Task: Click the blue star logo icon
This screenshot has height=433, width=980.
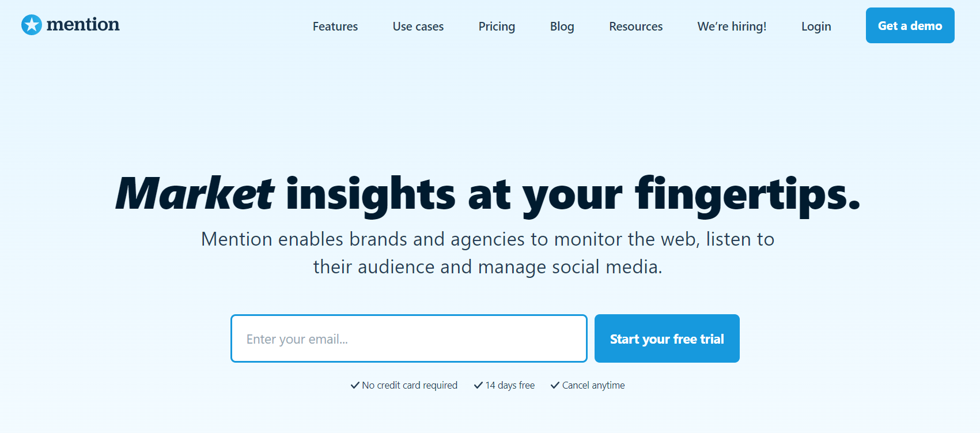Action: [32, 25]
